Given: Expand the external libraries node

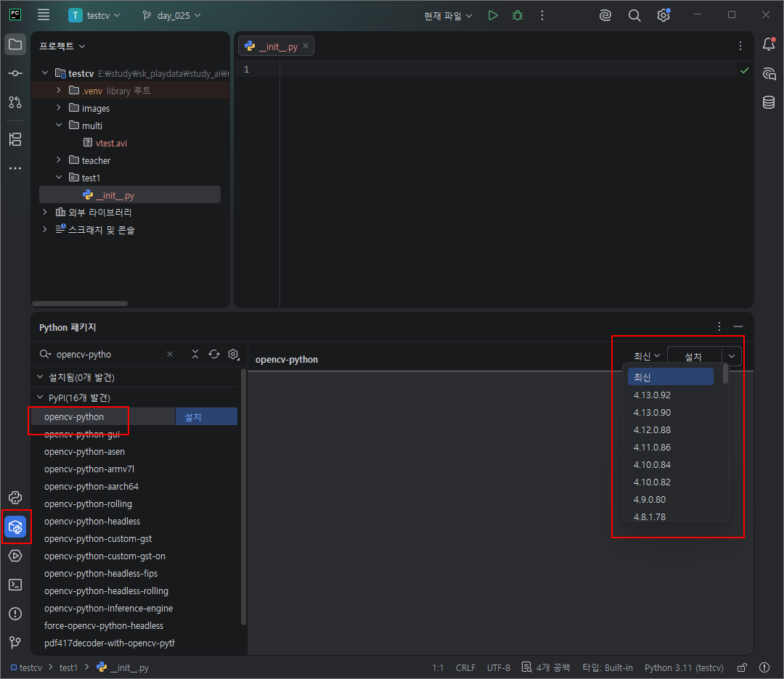Looking at the screenshot, I should [44, 213].
